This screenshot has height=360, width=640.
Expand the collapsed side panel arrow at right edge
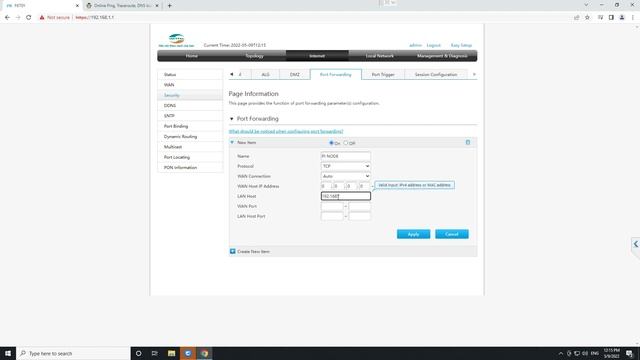636,244
